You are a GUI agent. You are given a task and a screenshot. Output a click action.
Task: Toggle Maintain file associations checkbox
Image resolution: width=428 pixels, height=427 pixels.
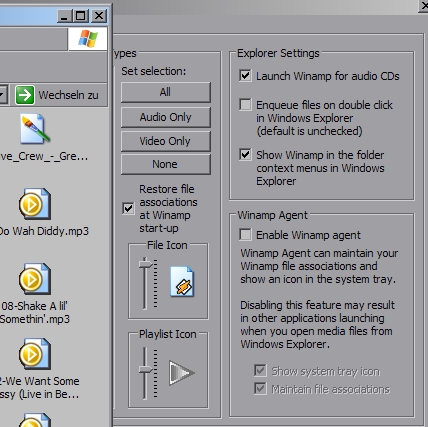click(260, 389)
